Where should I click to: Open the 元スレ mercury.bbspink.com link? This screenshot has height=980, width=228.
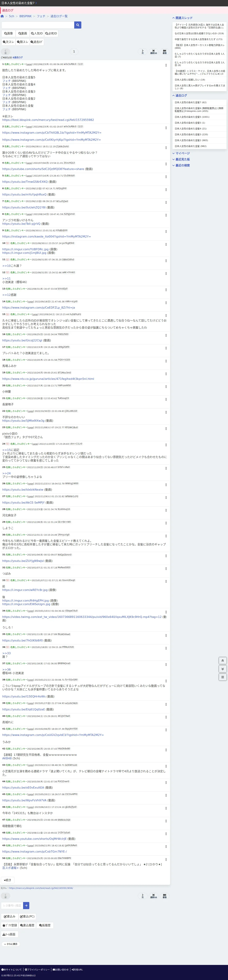(x=41, y=888)
